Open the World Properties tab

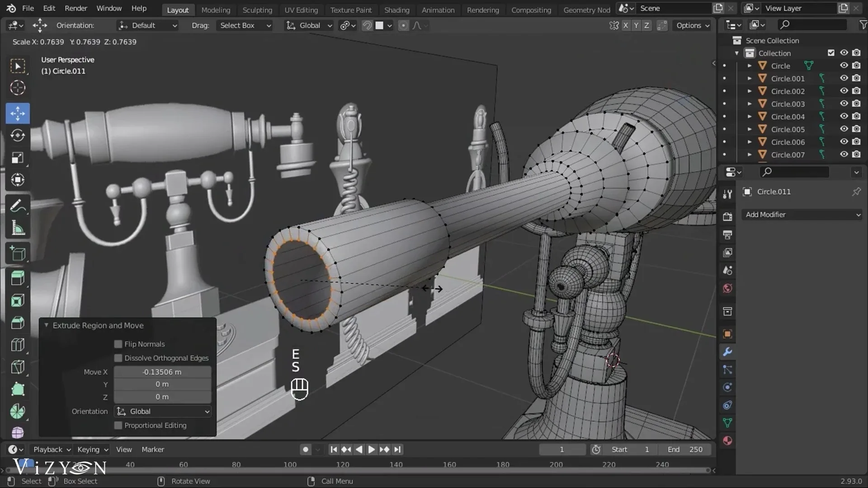[x=727, y=288]
